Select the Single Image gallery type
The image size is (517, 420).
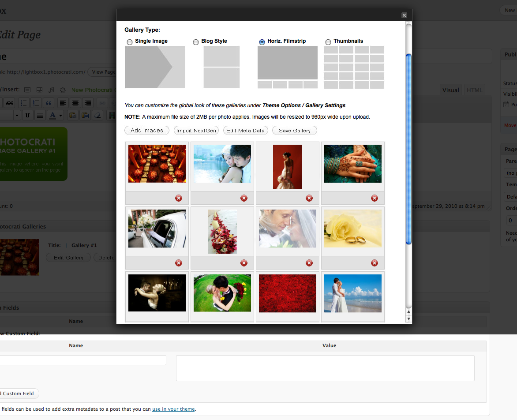pyautogui.click(x=130, y=42)
